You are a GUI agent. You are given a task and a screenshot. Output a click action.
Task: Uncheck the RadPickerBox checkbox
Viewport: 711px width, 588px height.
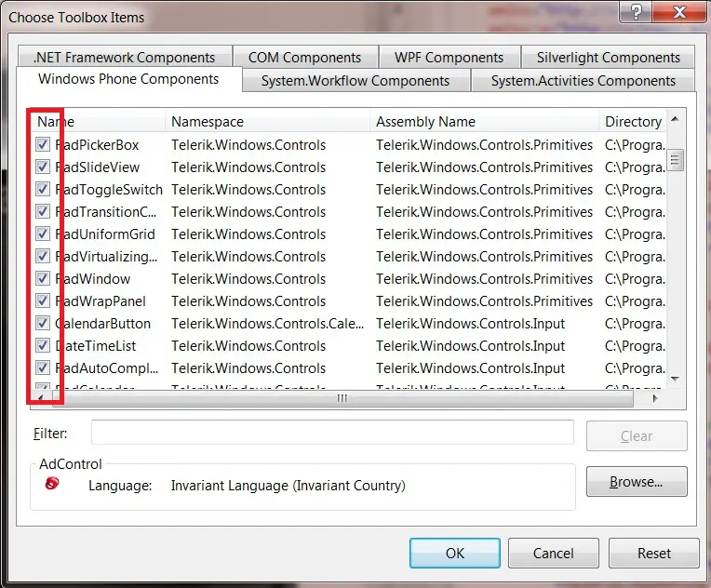pyautogui.click(x=43, y=144)
